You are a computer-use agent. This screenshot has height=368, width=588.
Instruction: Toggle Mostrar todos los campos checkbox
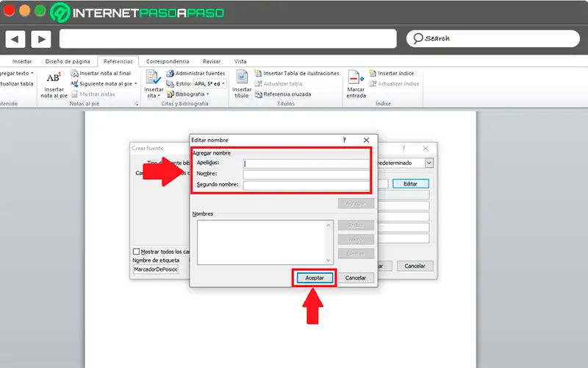click(x=136, y=252)
